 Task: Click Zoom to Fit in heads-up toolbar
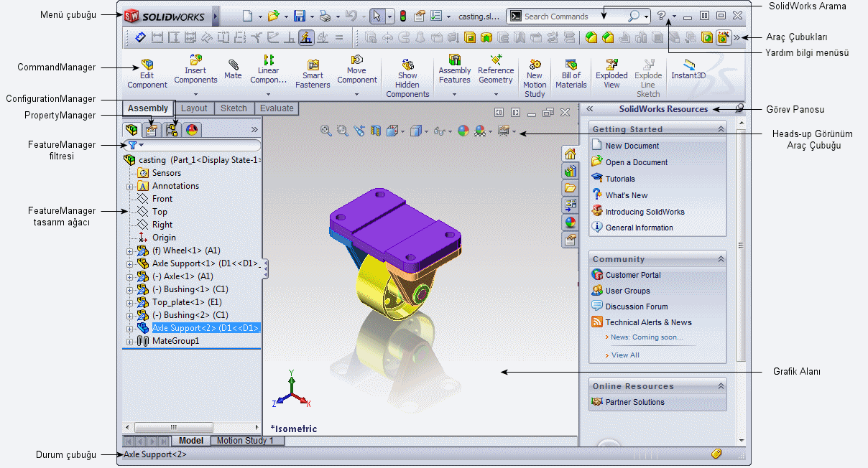click(x=325, y=131)
